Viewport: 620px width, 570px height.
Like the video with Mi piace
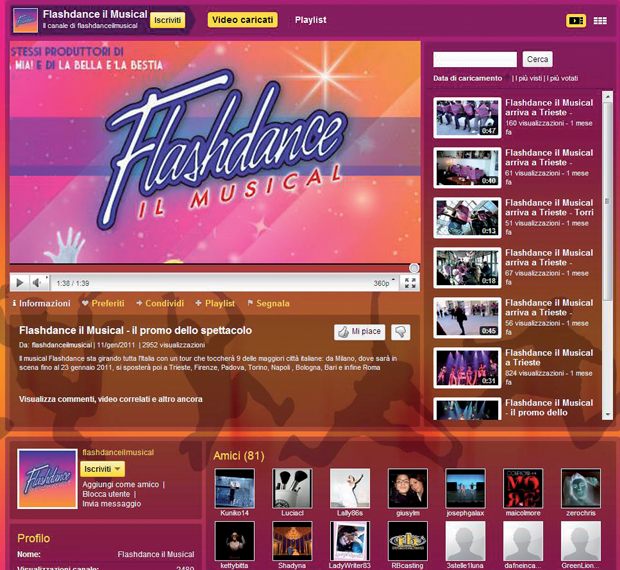coord(359,332)
